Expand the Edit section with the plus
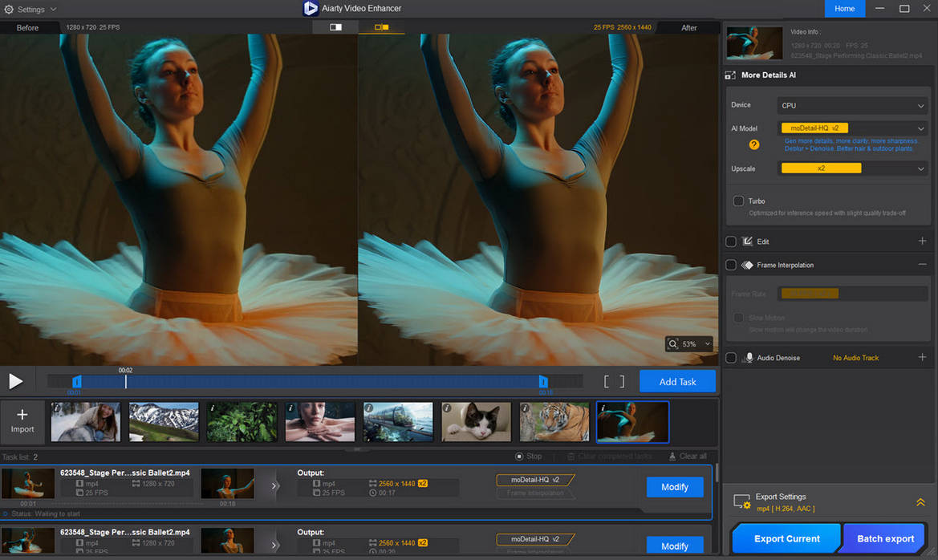938x560 pixels. [x=922, y=241]
